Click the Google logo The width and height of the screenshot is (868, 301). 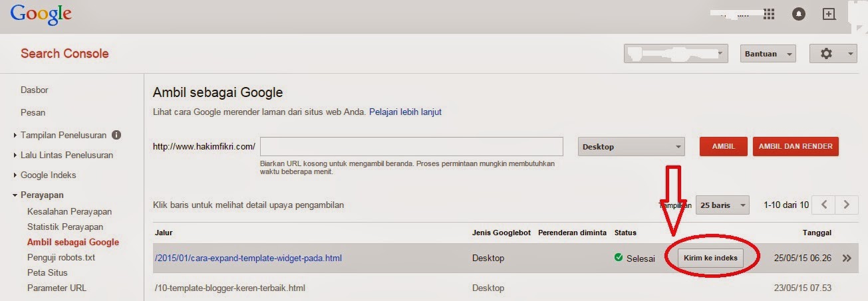pos(41,15)
